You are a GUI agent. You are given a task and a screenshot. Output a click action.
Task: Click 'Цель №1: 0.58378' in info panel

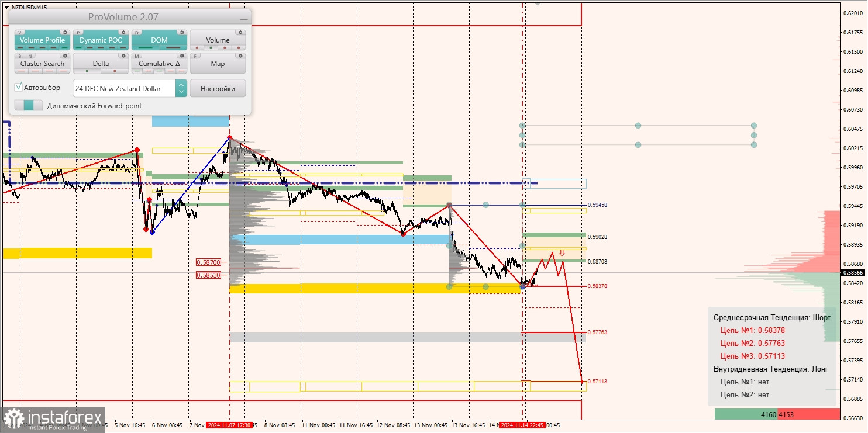click(752, 331)
